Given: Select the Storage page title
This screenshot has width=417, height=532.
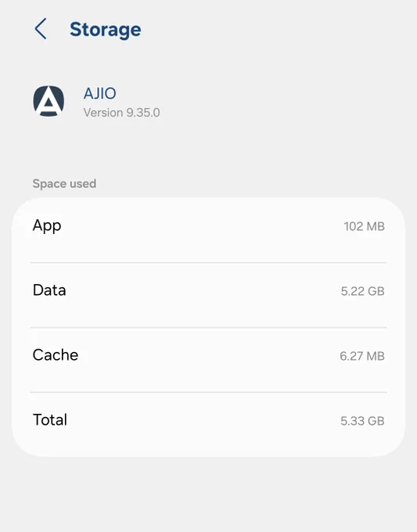Looking at the screenshot, I should tap(105, 30).
